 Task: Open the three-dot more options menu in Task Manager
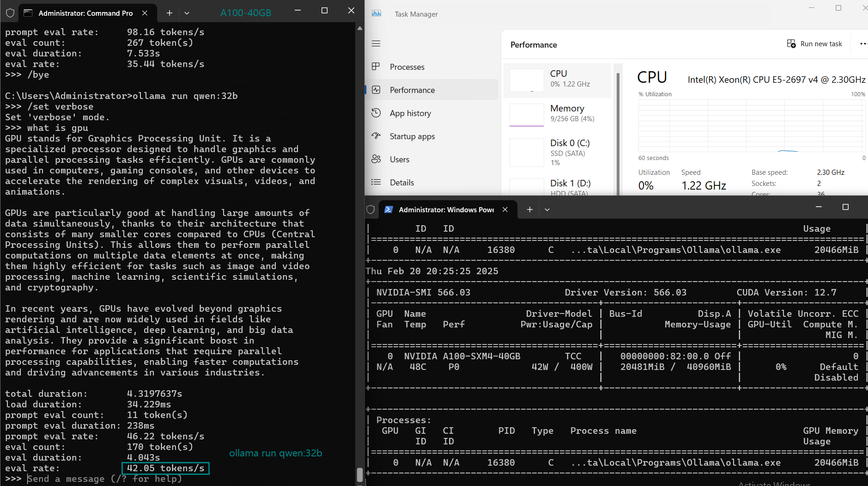(x=863, y=44)
